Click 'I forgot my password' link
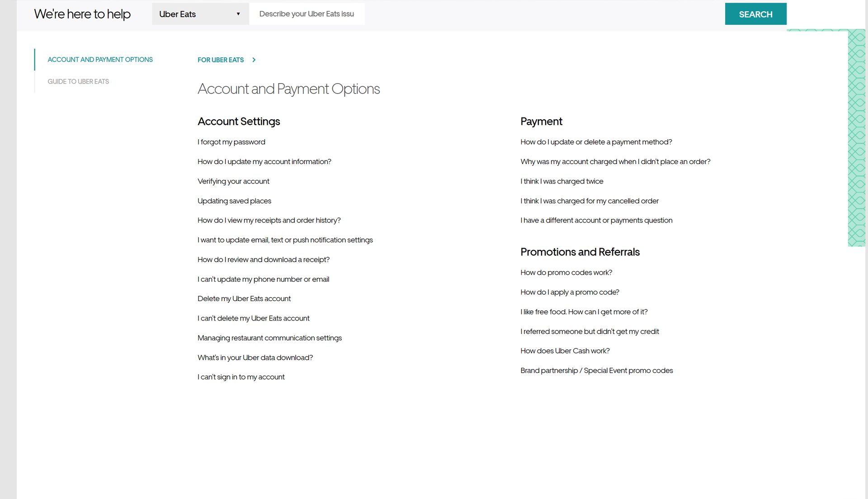The height and width of the screenshot is (499, 868). point(231,141)
